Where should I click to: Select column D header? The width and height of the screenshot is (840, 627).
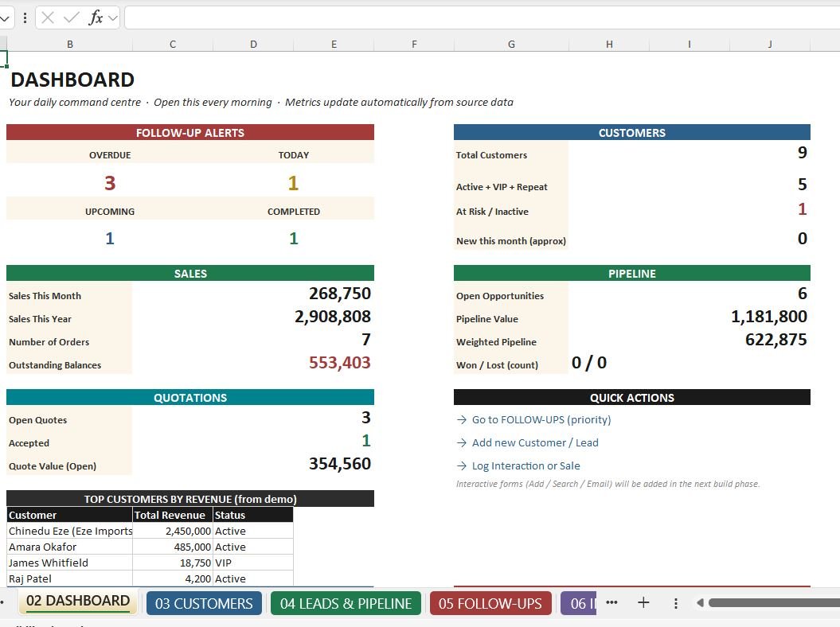pyautogui.click(x=253, y=44)
